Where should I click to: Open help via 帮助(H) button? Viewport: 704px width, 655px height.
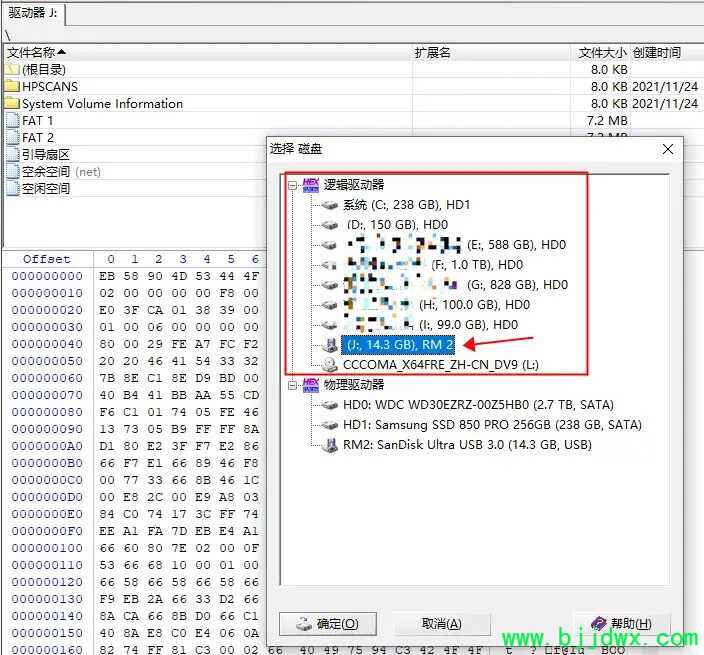click(x=622, y=623)
